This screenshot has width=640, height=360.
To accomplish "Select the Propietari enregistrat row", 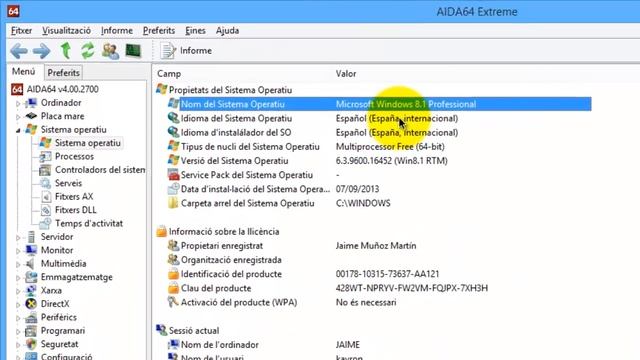I will pos(380,246).
